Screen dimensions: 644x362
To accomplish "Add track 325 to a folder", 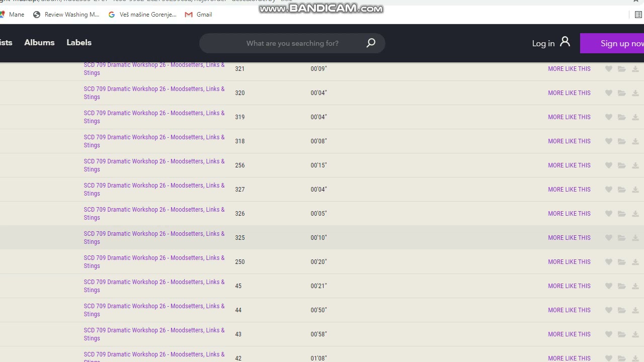I will click(622, 238).
